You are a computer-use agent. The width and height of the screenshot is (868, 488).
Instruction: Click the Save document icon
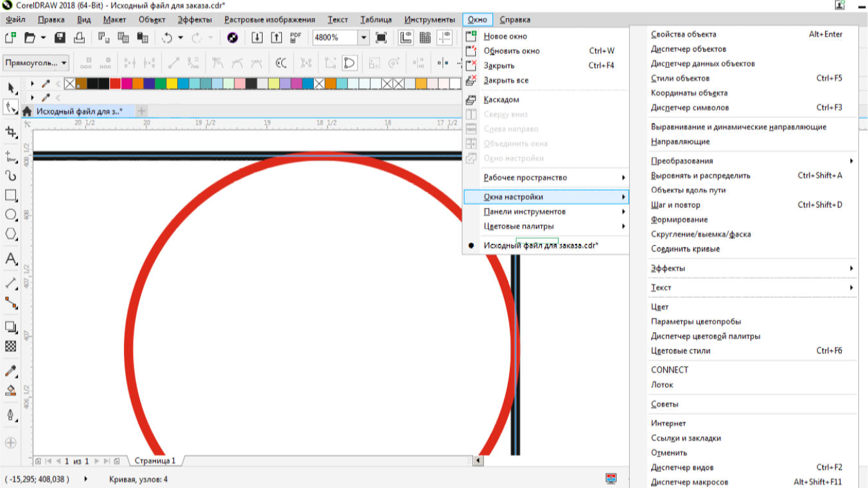tap(60, 38)
